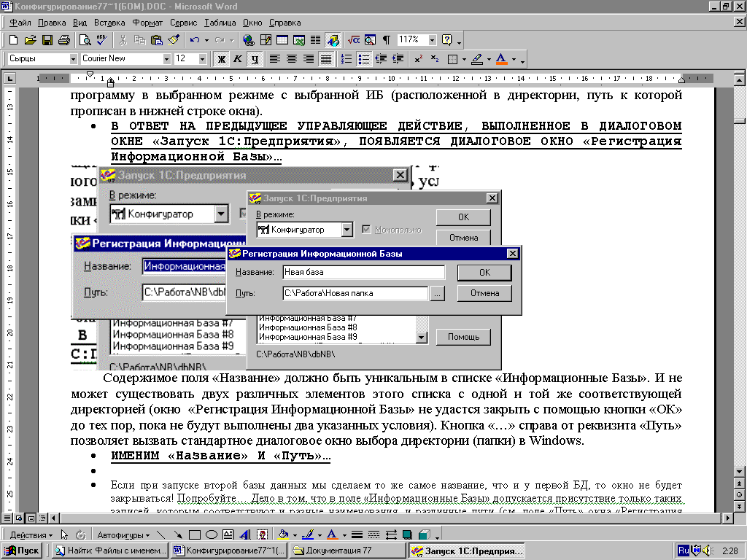The image size is (747, 560).
Task: Align text to the right
Action: pos(309,59)
